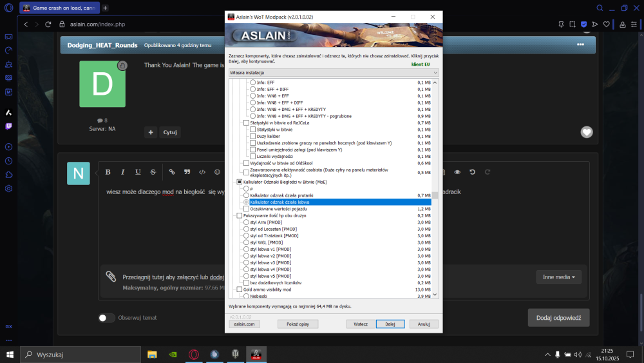Open the World of Tanks taskbar icon
The width and height of the screenshot is (644, 363).
[x=235, y=355]
